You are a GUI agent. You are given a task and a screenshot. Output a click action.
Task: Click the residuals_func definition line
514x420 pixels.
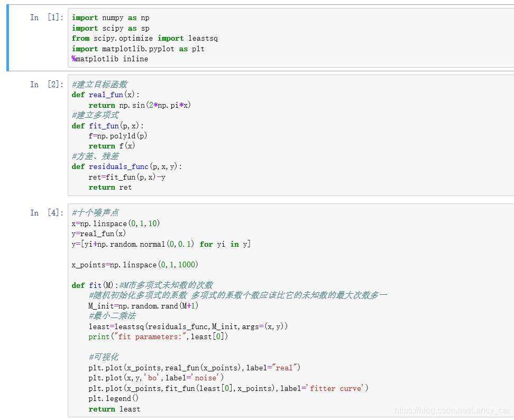(118, 166)
